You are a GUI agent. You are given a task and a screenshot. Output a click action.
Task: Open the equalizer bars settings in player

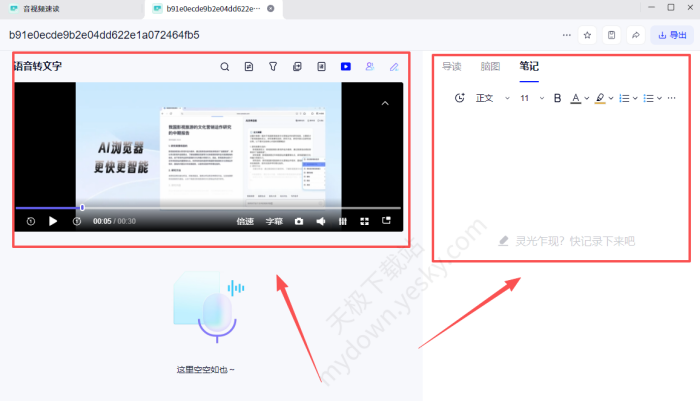(342, 221)
